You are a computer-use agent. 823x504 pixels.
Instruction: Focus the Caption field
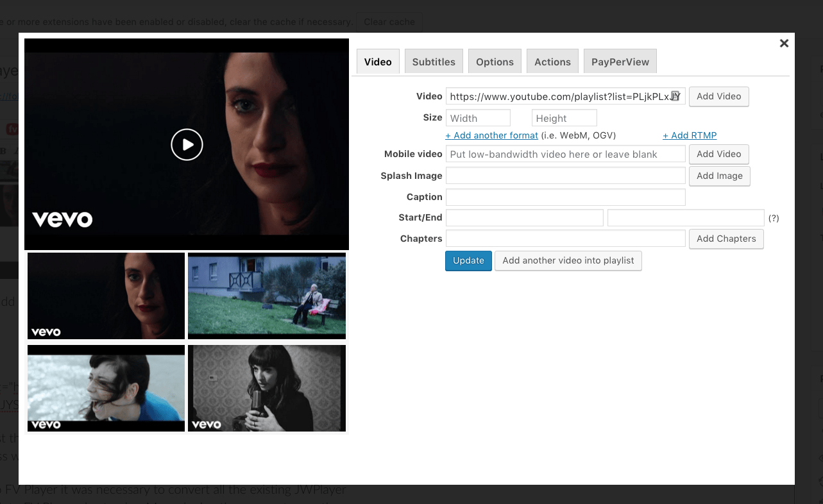(566, 197)
